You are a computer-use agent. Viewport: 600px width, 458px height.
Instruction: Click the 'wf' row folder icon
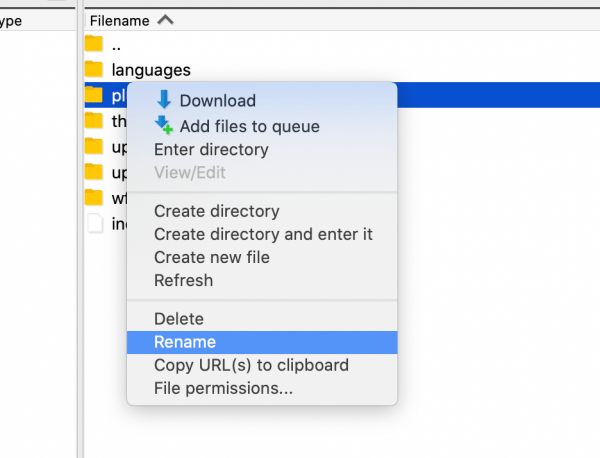94,197
